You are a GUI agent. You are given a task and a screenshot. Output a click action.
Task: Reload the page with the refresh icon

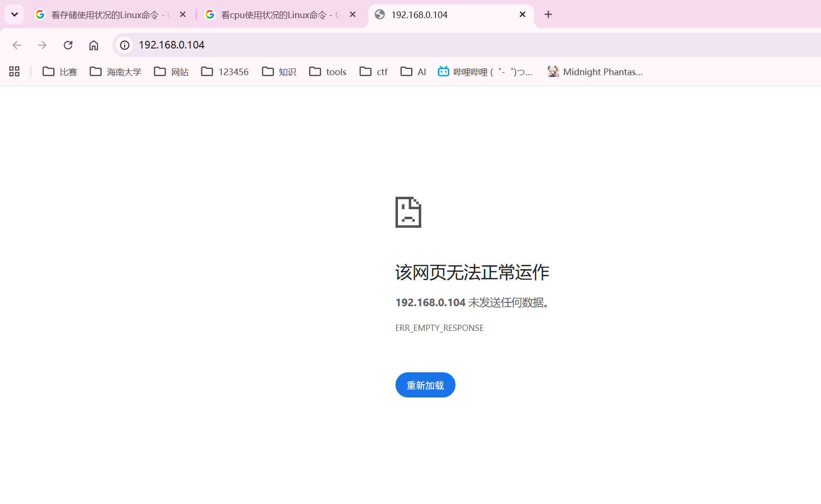click(x=68, y=45)
